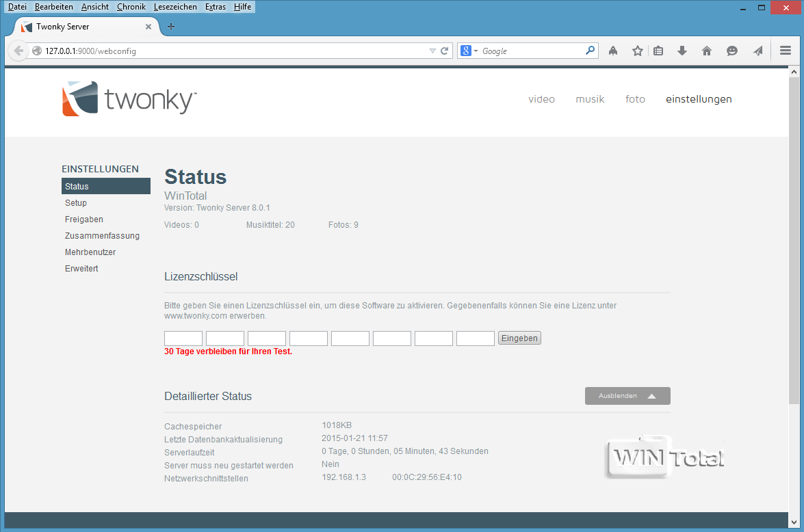Open the einstellungen section

(x=699, y=99)
